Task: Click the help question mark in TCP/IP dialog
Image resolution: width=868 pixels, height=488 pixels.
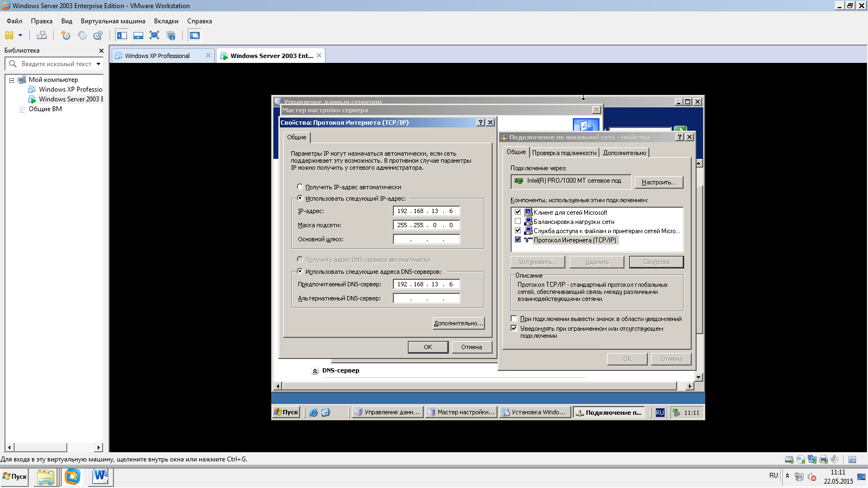Action: pyautogui.click(x=481, y=123)
